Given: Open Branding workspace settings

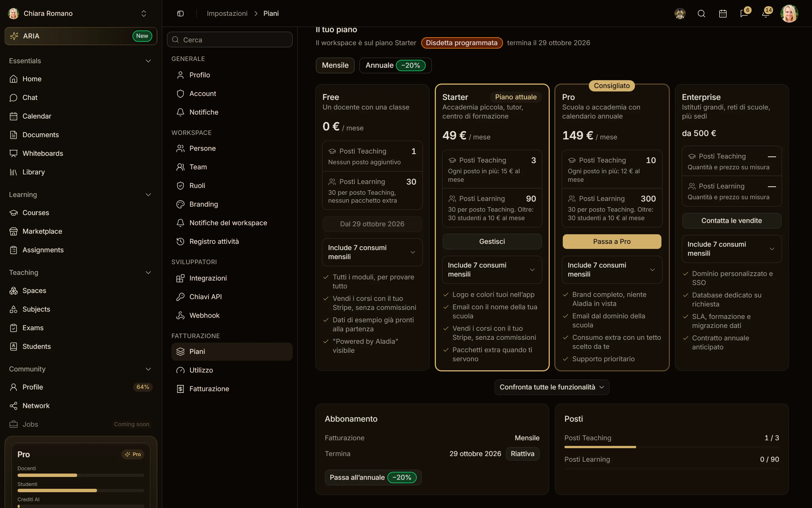Looking at the screenshot, I should pos(232,204).
